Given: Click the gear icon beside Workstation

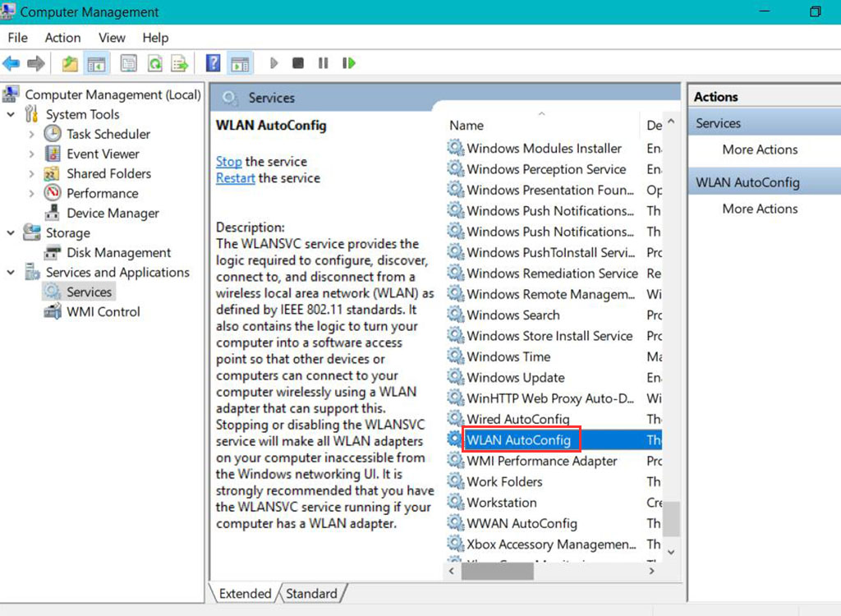Looking at the screenshot, I should click(455, 502).
